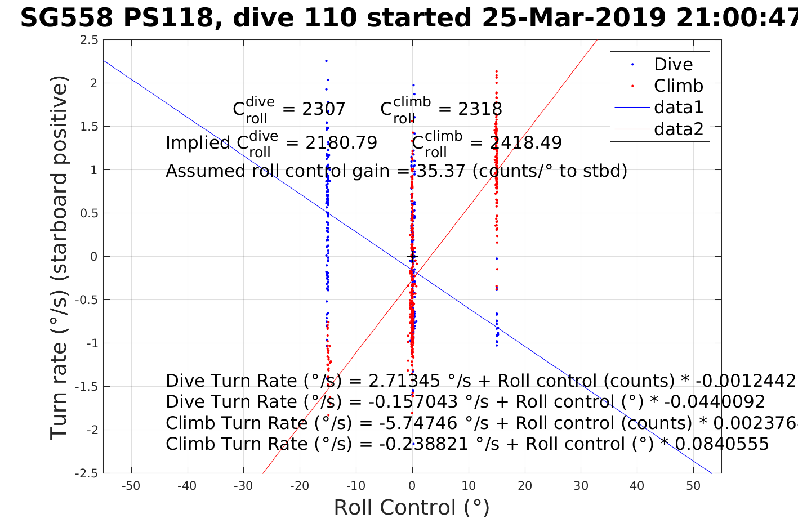Image resolution: width=798 pixels, height=532 pixels.
Task: Click the climb equation with intercept -0.238821
Action: tap(467, 444)
